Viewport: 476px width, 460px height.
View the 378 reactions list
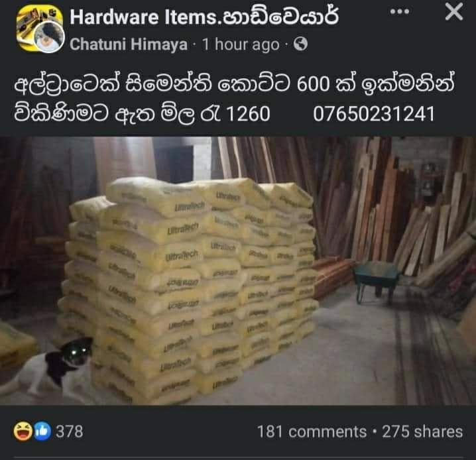click(x=69, y=431)
